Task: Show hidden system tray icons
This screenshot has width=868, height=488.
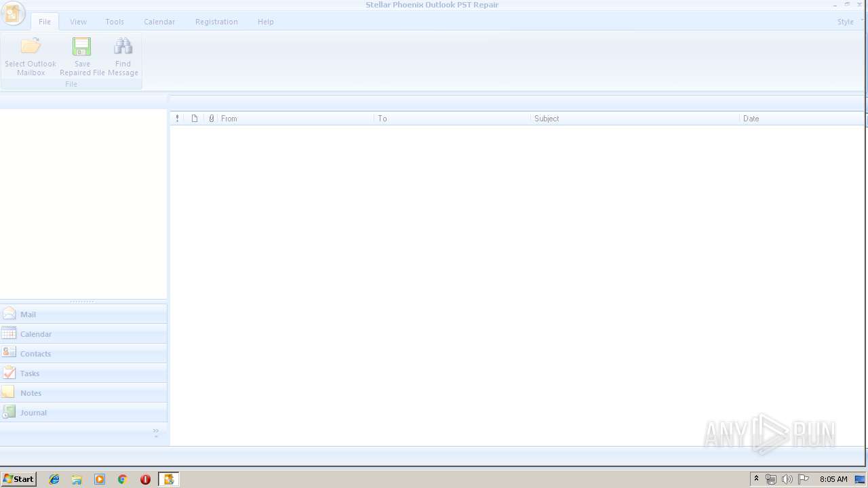Action: point(756,479)
